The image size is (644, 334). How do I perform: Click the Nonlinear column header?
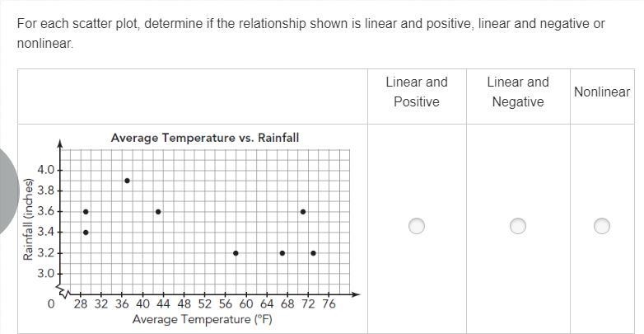602,92
